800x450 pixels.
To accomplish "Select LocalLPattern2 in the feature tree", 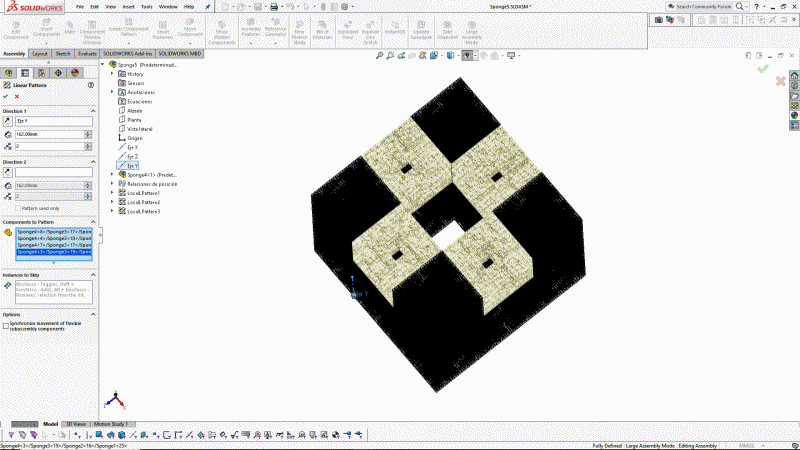I will tap(143, 202).
